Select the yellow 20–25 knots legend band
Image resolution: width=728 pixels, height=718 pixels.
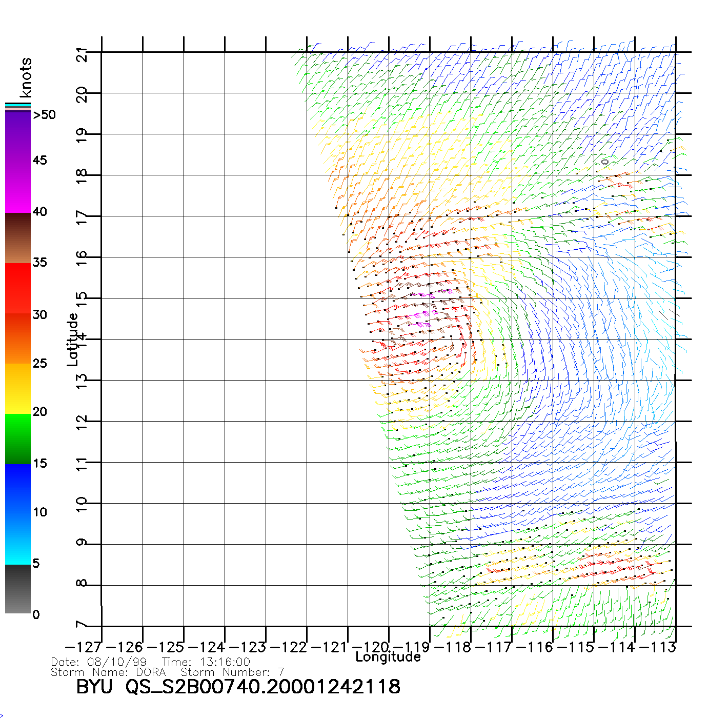coord(18,388)
